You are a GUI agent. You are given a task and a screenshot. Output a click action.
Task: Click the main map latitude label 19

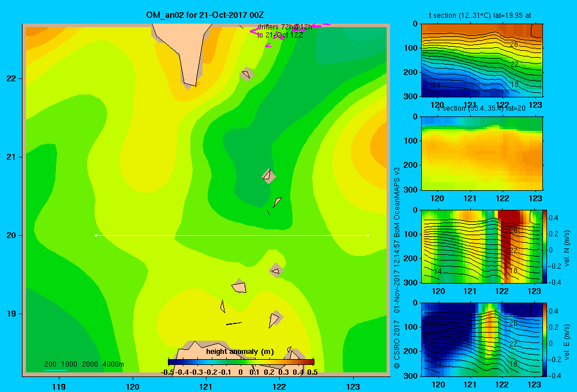(12, 314)
